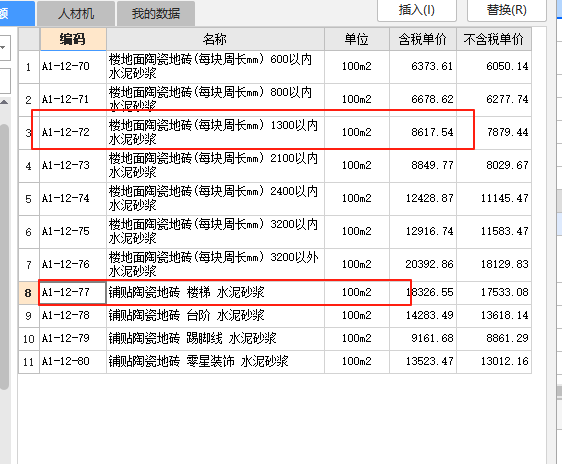
Task: Open the dropdown arrow on left edge
Action: tap(3, 47)
